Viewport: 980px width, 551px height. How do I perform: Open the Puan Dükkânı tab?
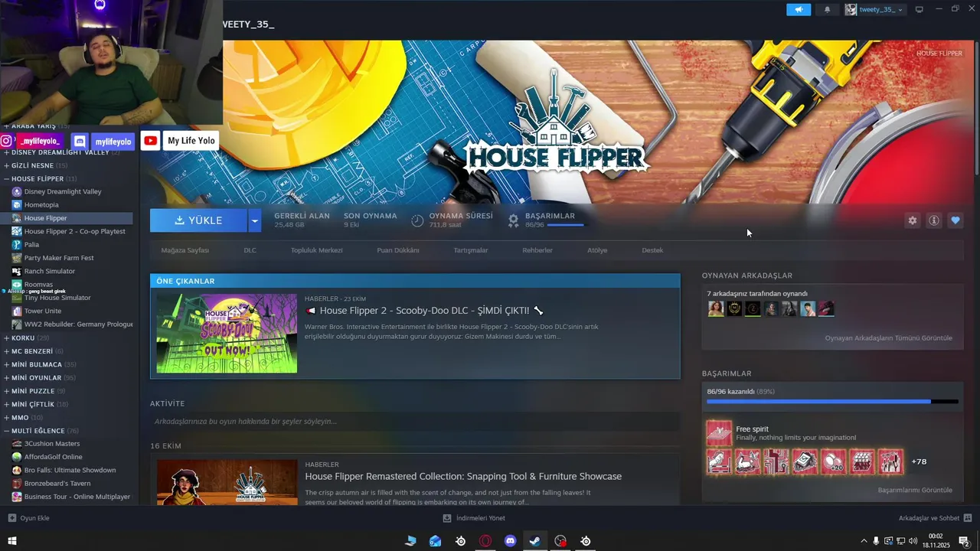click(x=397, y=250)
